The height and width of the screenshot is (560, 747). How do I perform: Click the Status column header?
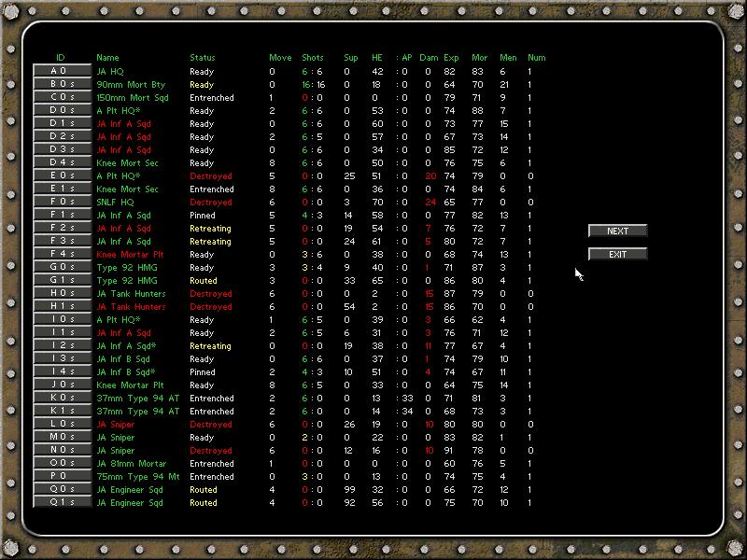pyautogui.click(x=203, y=58)
